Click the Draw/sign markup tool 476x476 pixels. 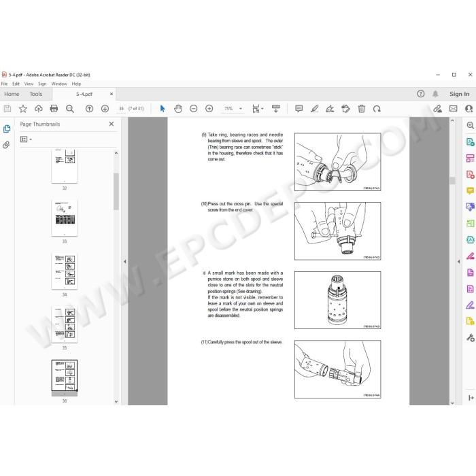tap(330, 109)
